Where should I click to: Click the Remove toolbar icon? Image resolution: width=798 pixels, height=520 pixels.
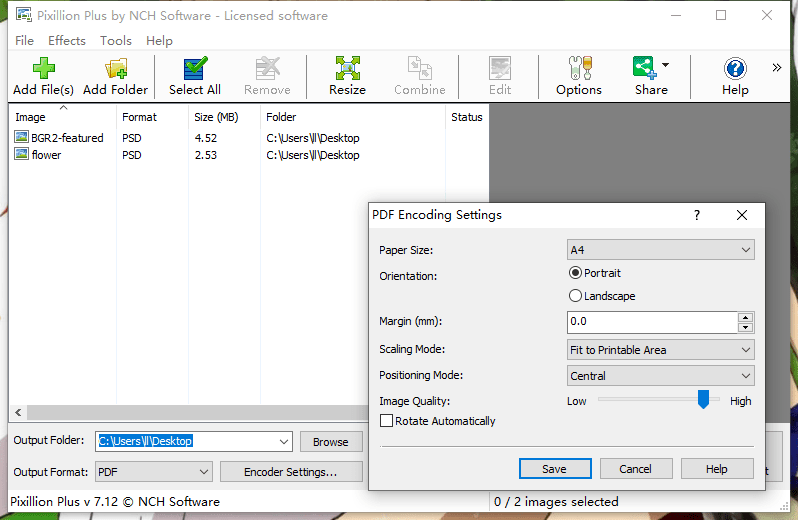[x=267, y=68]
